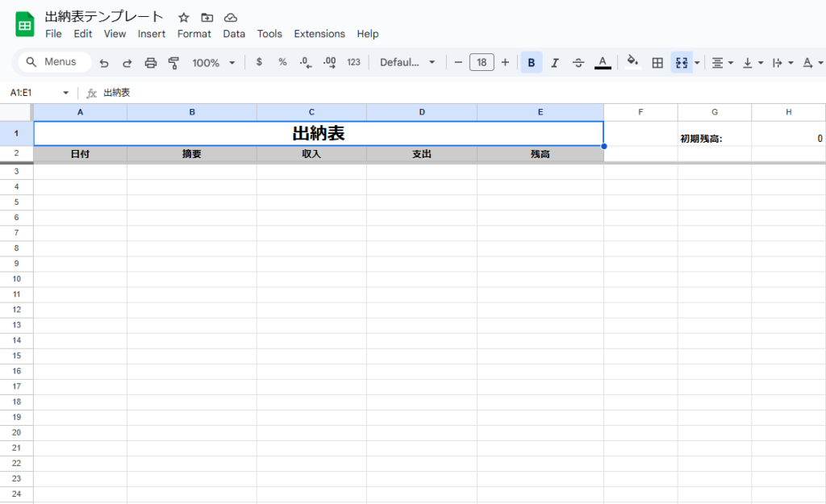Viewport: 826px width, 504px height.
Task: Open the Format menu
Action: (194, 34)
